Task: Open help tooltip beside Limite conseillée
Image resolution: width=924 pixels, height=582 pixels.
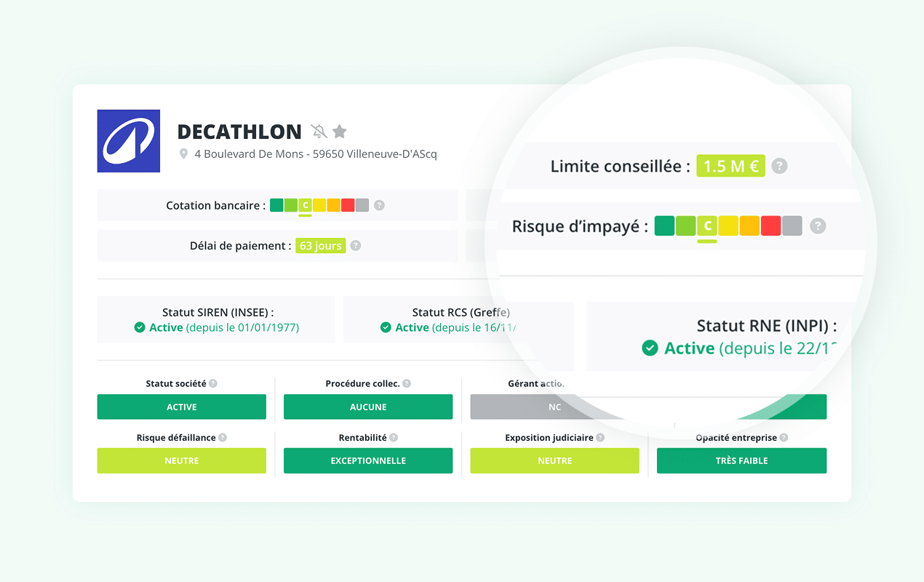Action: pos(779,166)
